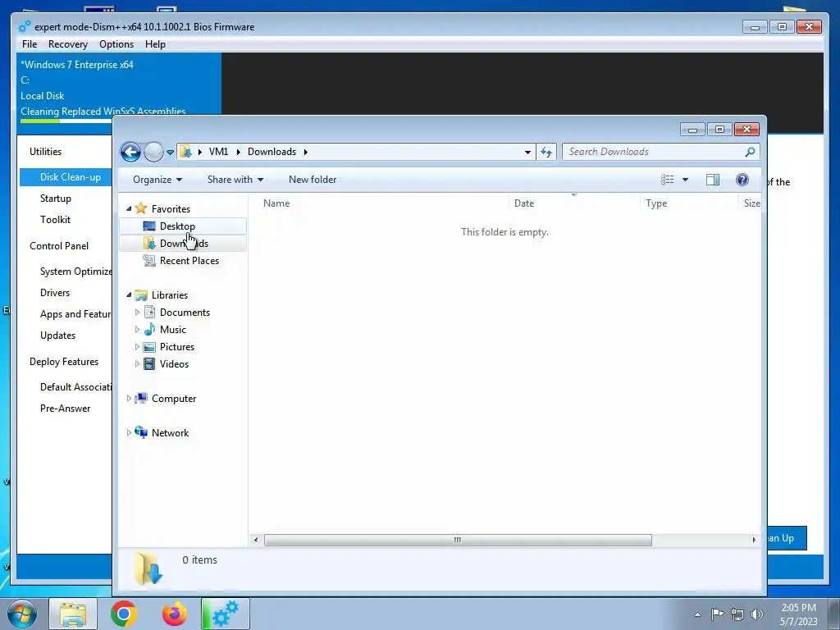Open Explorer help
The height and width of the screenshot is (630, 840).
pyautogui.click(x=742, y=180)
